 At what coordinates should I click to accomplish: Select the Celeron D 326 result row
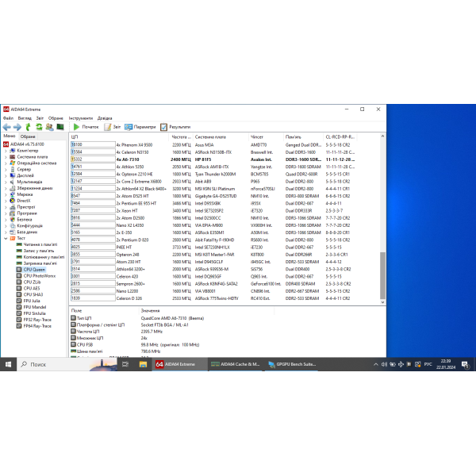[x=213, y=298]
